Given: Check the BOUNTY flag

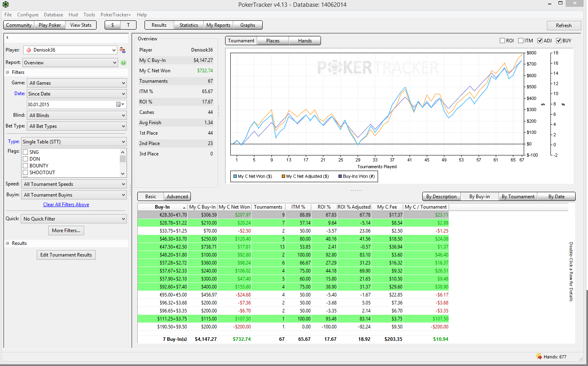Looking at the screenshot, I should click(x=26, y=166).
